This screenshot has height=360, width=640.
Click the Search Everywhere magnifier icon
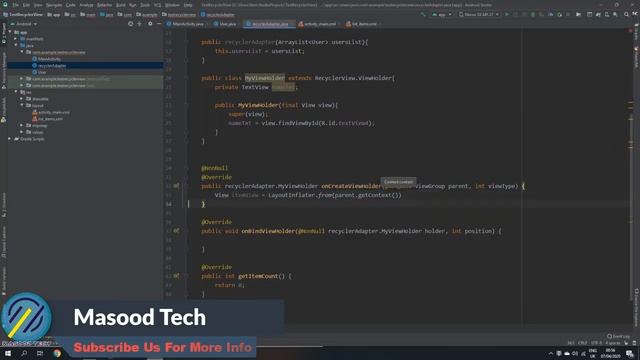(x=626, y=14)
